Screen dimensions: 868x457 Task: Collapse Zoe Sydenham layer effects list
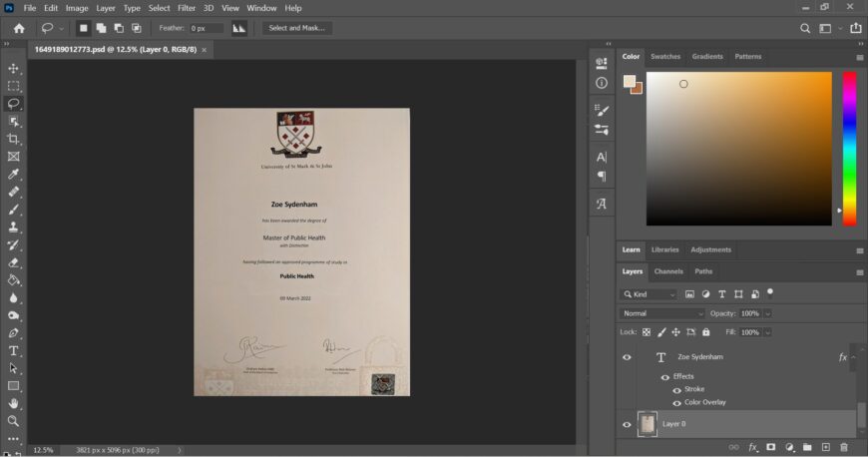click(x=854, y=357)
